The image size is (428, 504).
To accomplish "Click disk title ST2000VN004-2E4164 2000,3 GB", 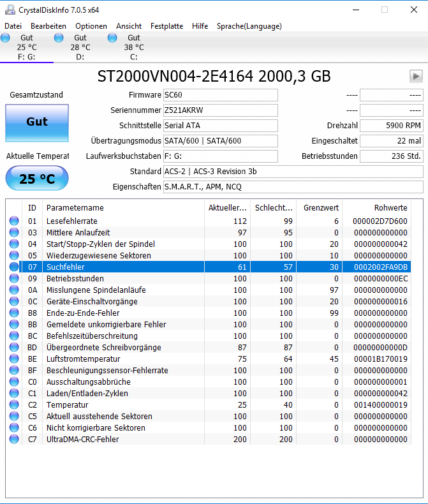I will point(214,77).
